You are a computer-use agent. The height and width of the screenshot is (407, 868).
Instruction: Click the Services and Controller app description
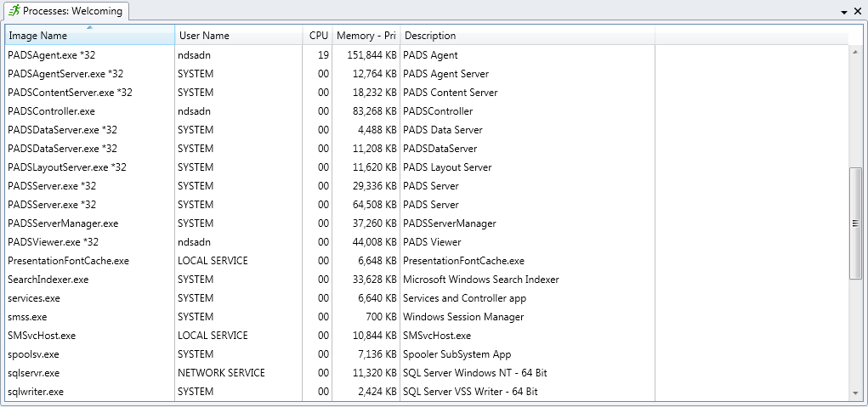(x=464, y=298)
